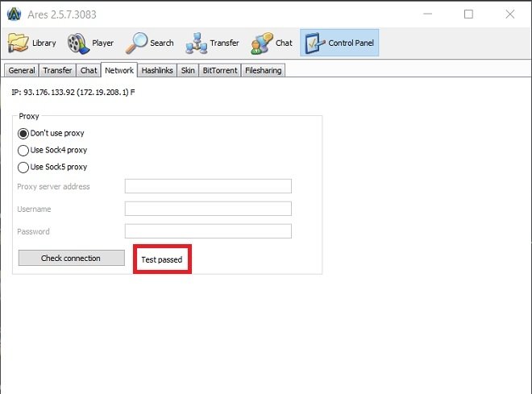532x394 pixels.
Task: Click the Ares logo in title bar
Action: click(14, 15)
